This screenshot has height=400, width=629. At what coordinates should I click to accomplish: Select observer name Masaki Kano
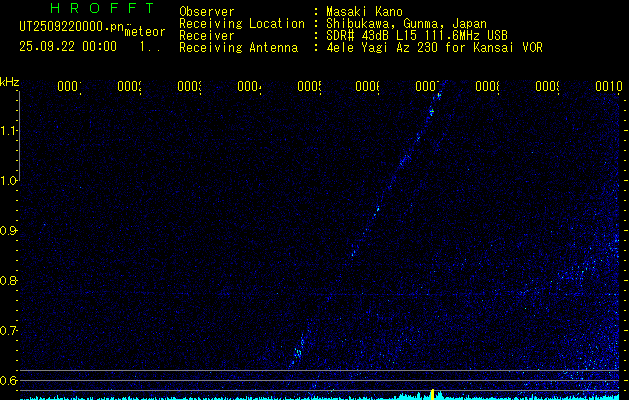pos(364,12)
